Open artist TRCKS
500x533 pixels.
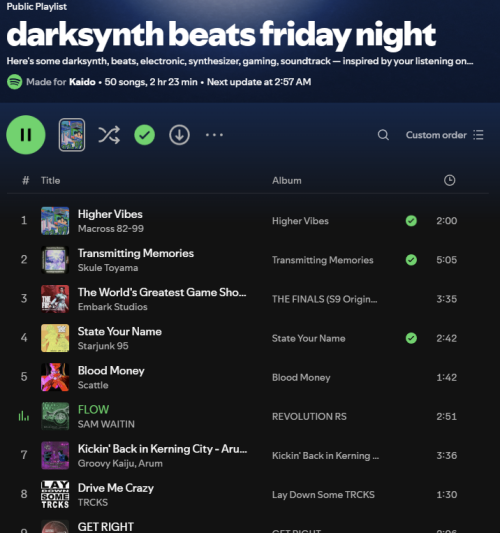click(93, 502)
